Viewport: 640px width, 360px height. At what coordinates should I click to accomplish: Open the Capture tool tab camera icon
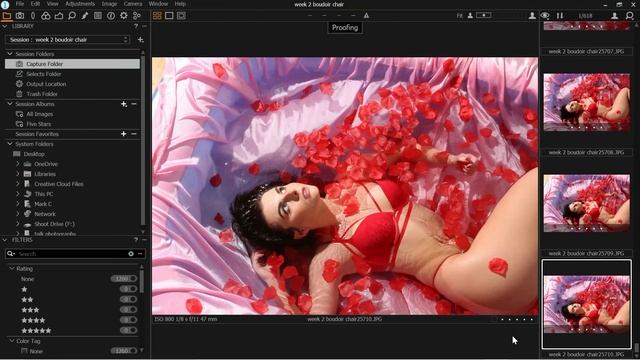tap(20, 16)
